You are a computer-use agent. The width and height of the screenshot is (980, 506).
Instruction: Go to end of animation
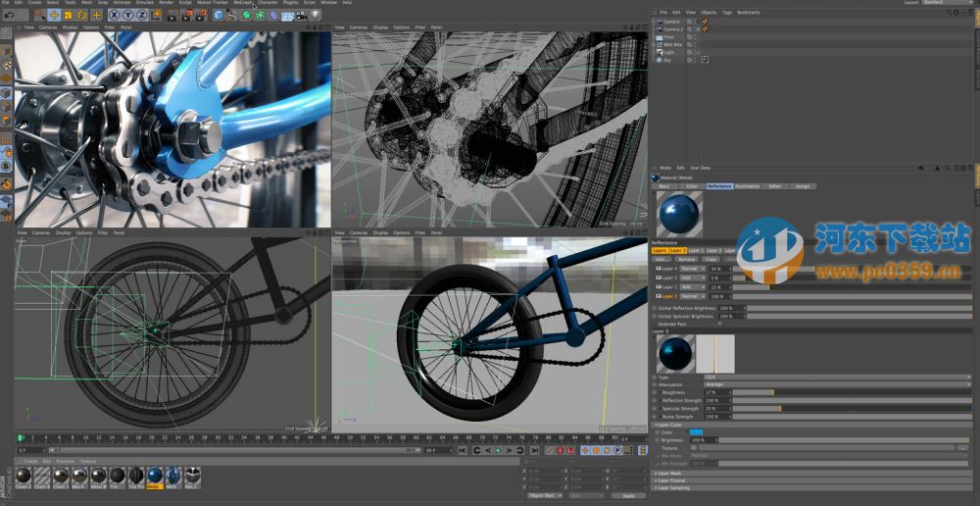click(535, 450)
